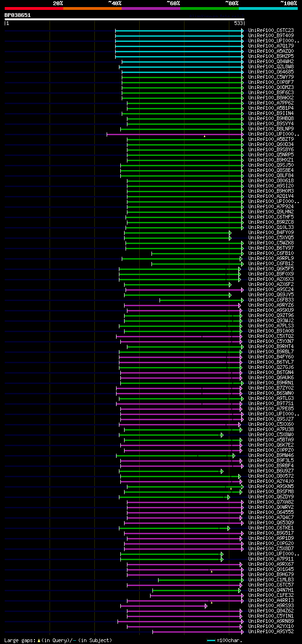Select the UniRef100_C1MLB3 label
Viewport: 302px width, 644px height.
271,580
